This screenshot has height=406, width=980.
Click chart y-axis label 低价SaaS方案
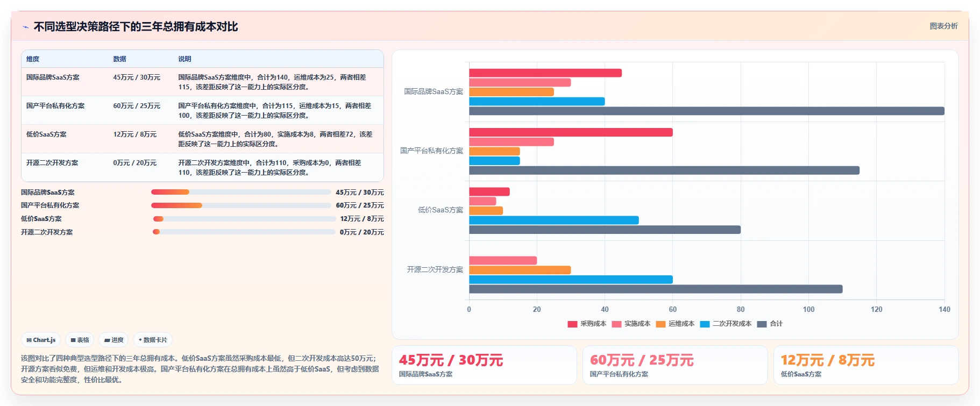pos(441,210)
